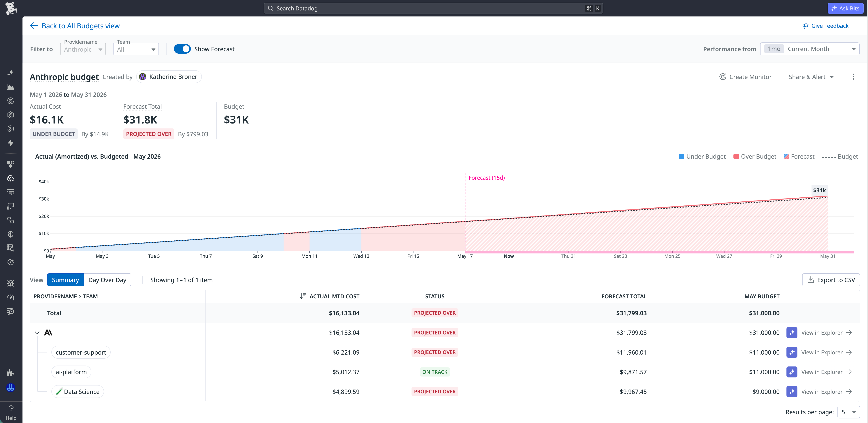This screenshot has height=423, width=868.
Task: Click the ai-platform team tag
Action: [x=71, y=372]
